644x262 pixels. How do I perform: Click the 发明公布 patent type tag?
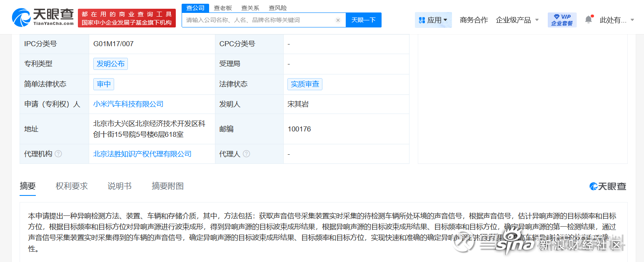tap(110, 64)
